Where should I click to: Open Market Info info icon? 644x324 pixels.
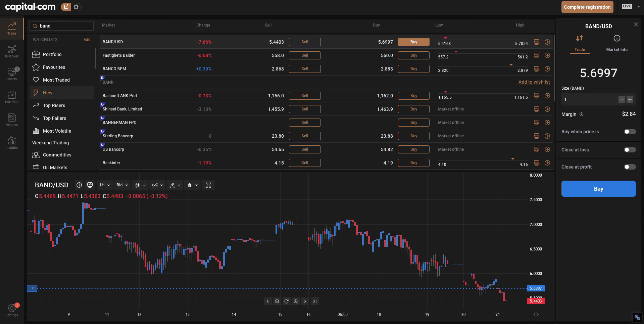pyautogui.click(x=617, y=38)
